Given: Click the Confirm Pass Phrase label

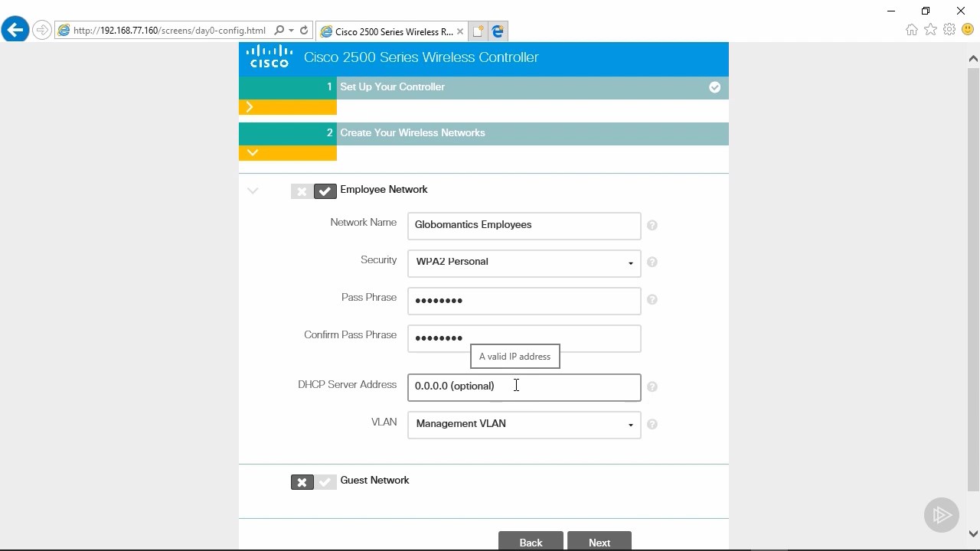Looking at the screenshot, I should coord(351,335).
